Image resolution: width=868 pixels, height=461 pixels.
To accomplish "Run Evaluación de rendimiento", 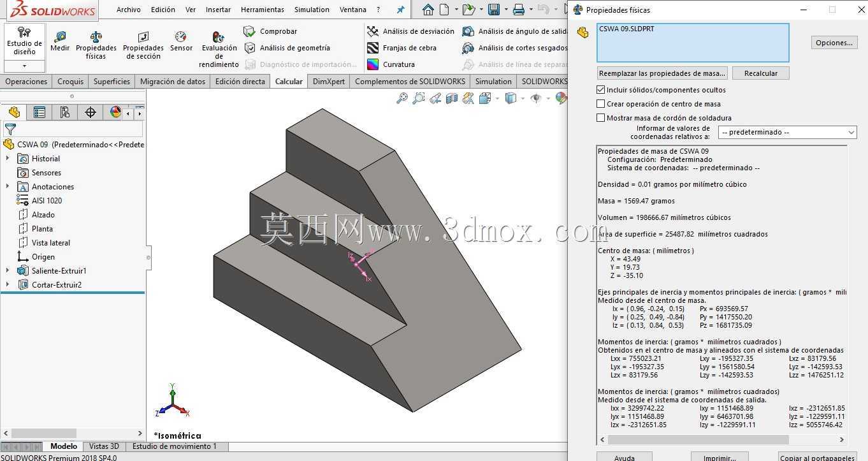I will coord(219,50).
